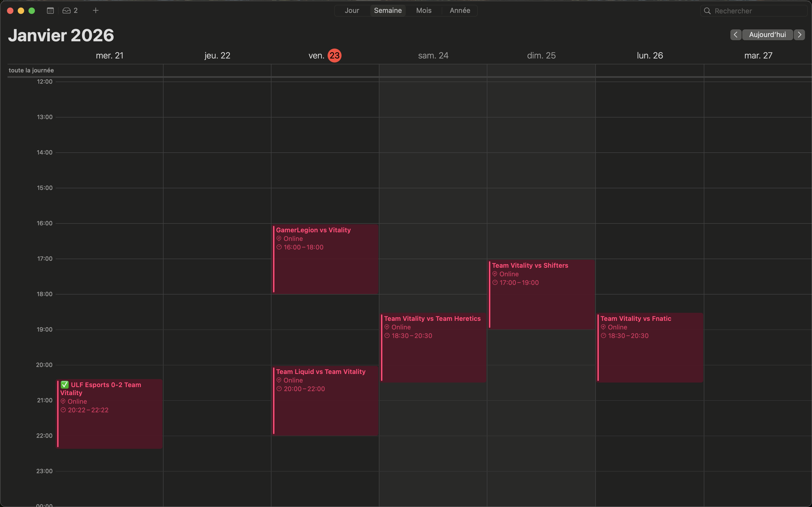
Task: Select the Semaine view tab
Action: coord(388,10)
